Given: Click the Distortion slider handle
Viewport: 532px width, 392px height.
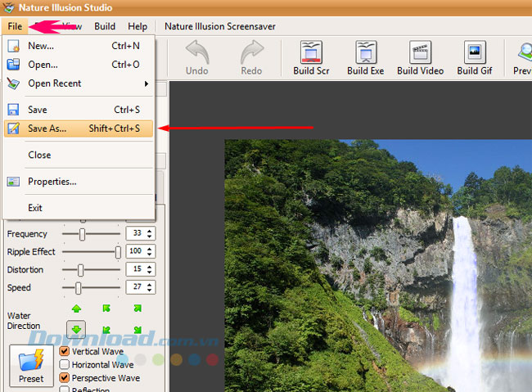Looking at the screenshot, I should 80,270.
